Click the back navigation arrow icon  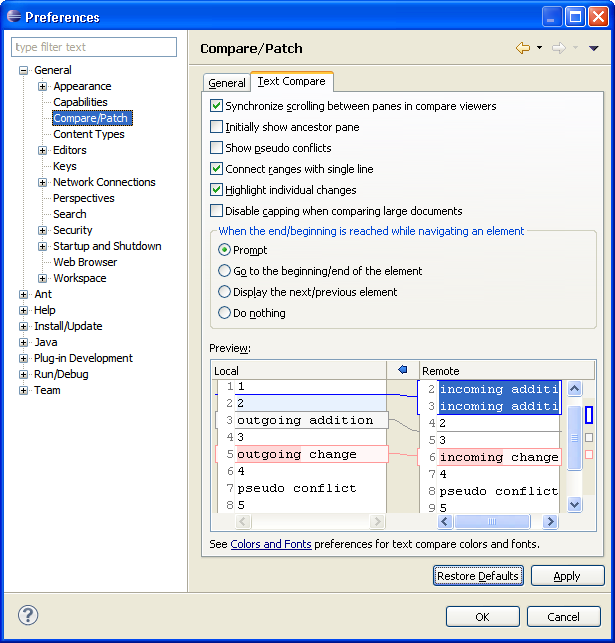pyautogui.click(x=523, y=48)
